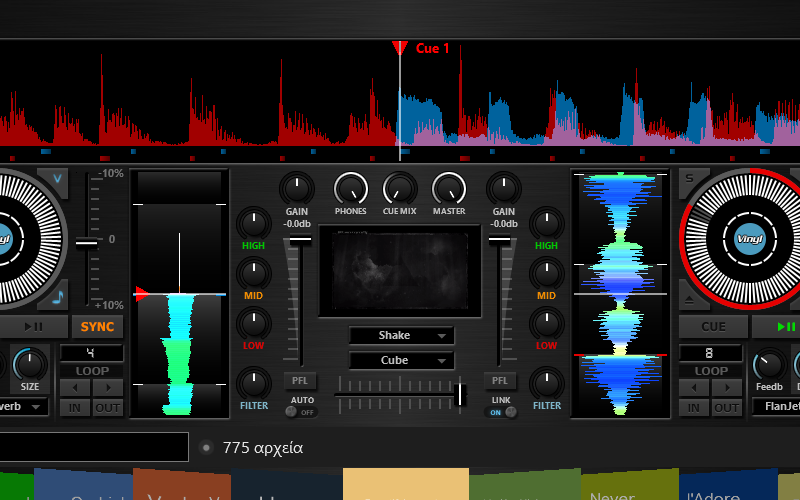Viewport: 800px width, 500px height.
Task: Click the 775 αρχεία file count text
Action: [x=263, y=448]
